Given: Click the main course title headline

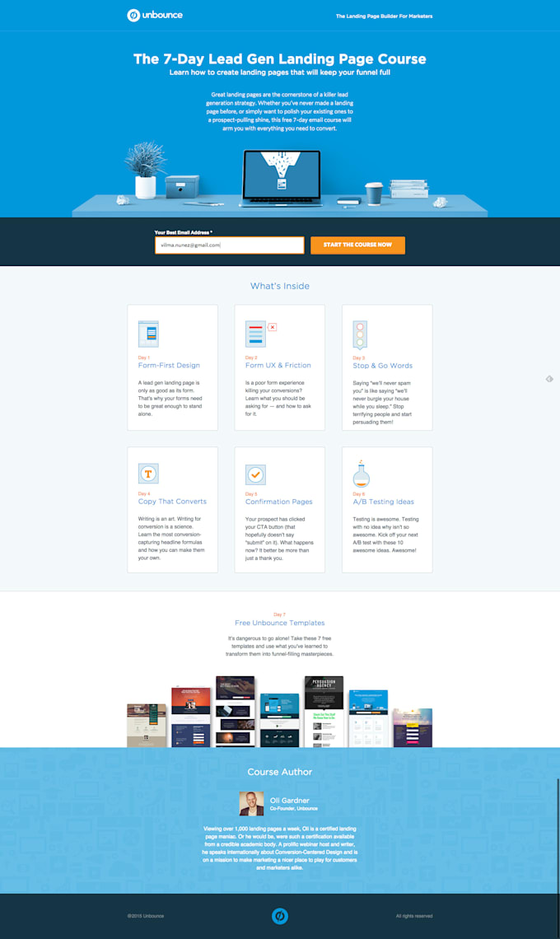Looking at the screenshot, I should [280, 58].
